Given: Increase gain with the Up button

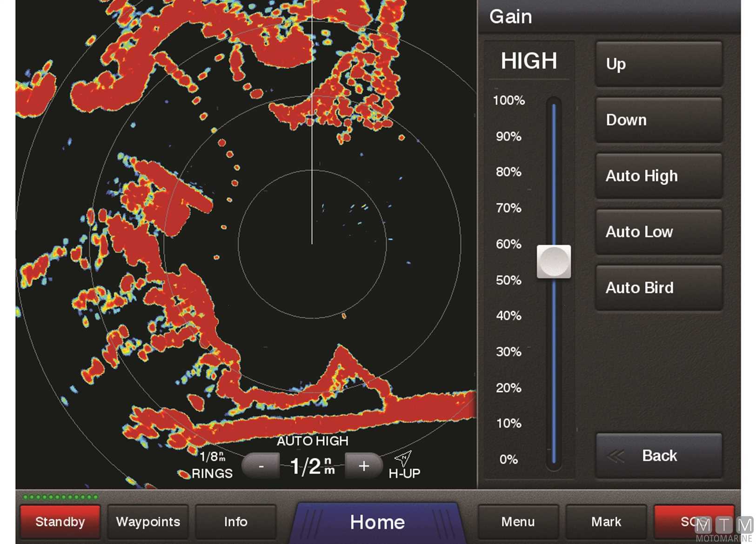Looking at the screenshot, I should [659, 64].
